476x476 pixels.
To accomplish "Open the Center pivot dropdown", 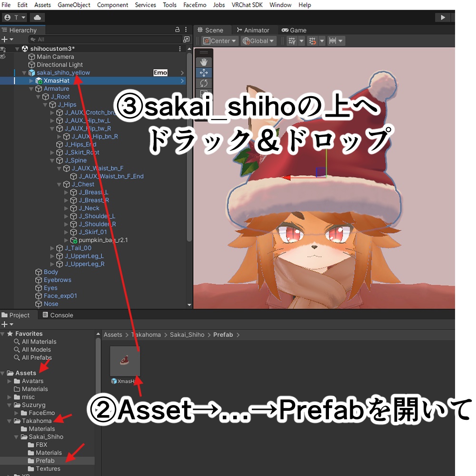I will (x=220, y=41).
